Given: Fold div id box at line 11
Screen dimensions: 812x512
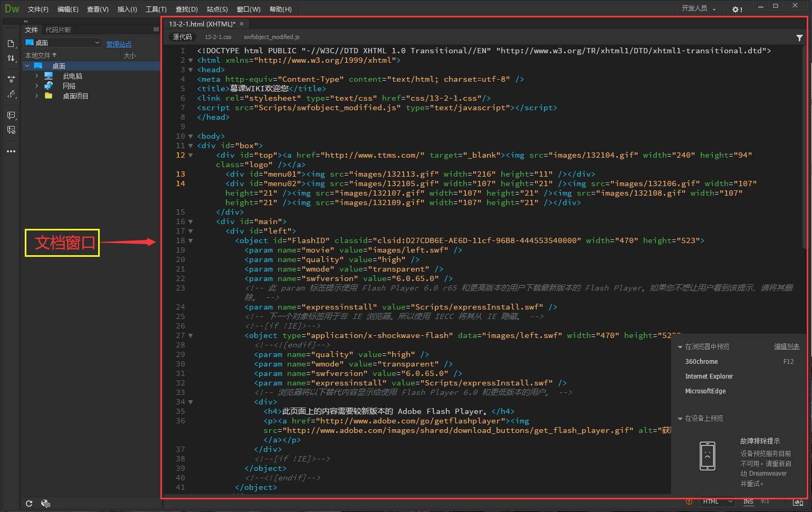Looking at the screenshot, I should click(190, 146).
